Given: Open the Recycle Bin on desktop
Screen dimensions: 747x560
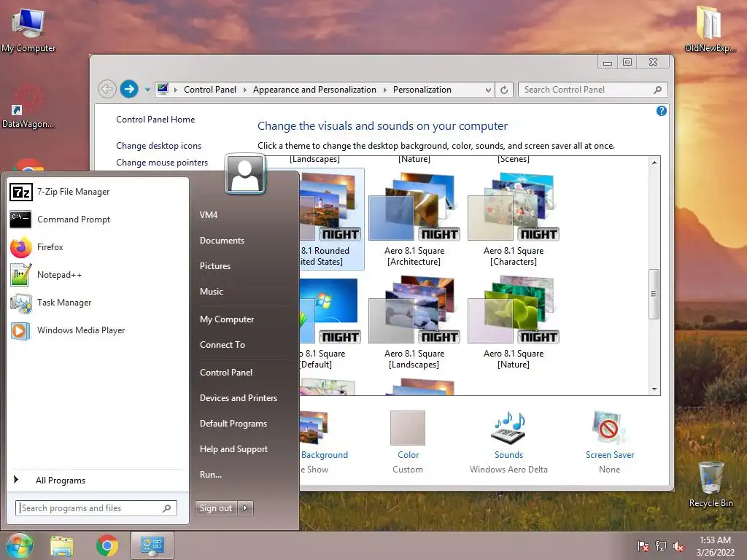Looking at the screenshot, I should [711, 485].
